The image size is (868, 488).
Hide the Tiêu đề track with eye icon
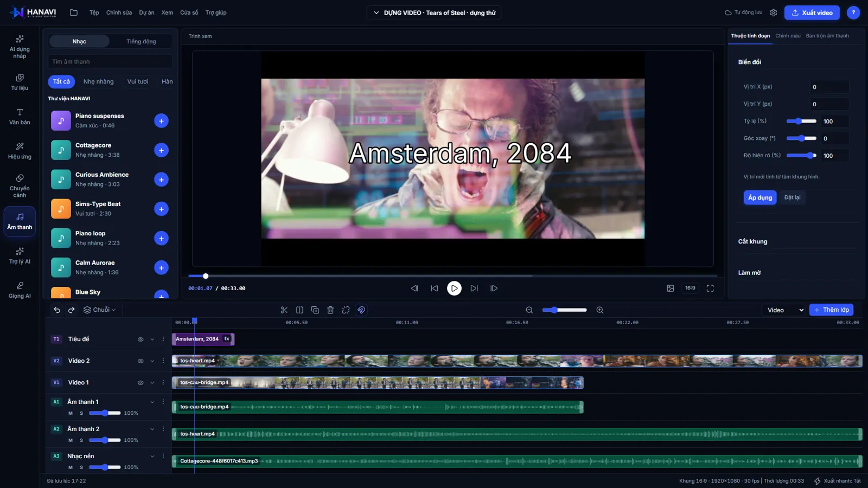tap(141, 339)
